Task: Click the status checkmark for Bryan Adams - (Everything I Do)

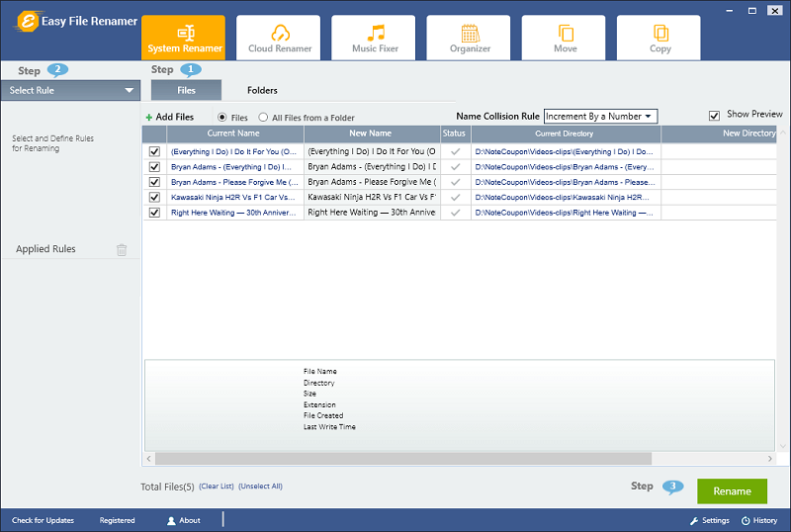Action: pos(456,166)
